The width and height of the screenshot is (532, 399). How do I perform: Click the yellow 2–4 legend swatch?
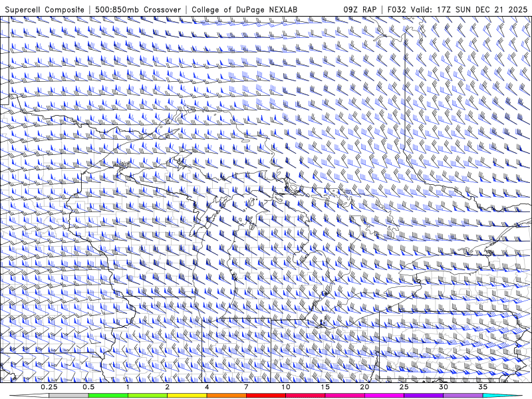[187, 396]
